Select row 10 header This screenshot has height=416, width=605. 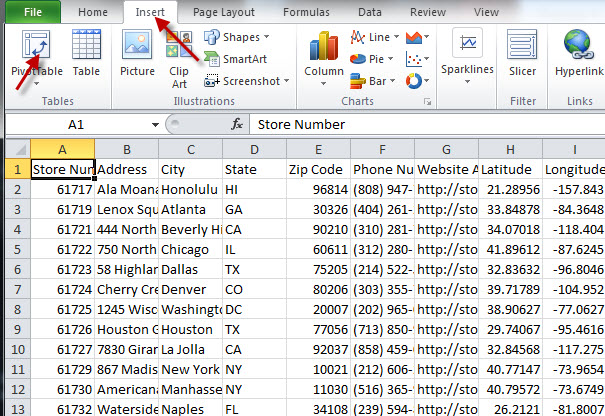[x=18, y=349]
